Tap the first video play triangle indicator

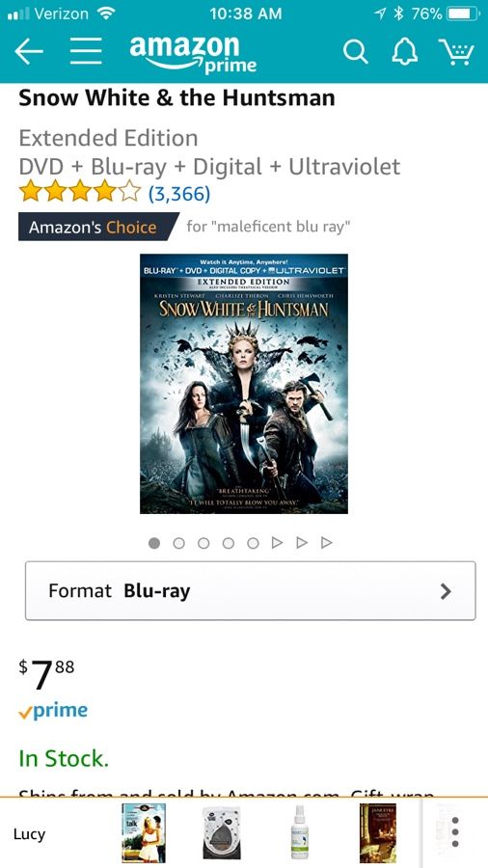point(277,543)
